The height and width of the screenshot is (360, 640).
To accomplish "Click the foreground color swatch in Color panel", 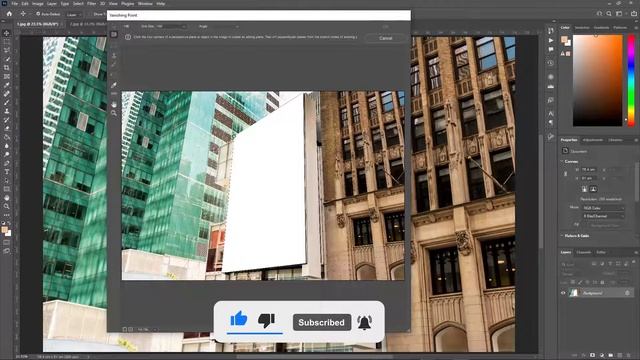I will (x=564, y=39).
